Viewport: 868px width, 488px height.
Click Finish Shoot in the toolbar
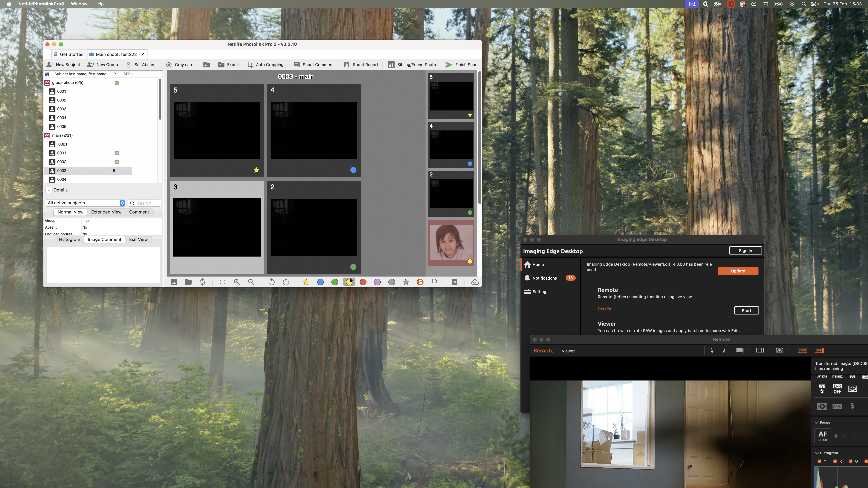pos(462,65)
